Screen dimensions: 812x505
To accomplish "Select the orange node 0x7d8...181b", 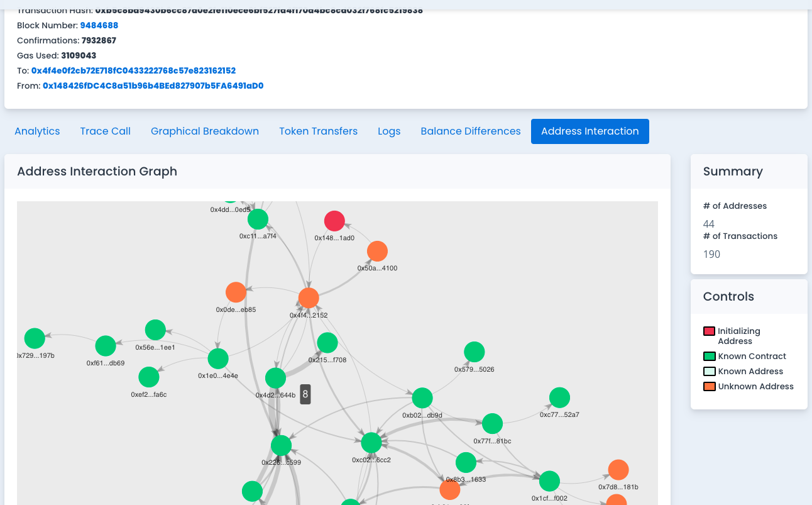I will tap(618, 470).
